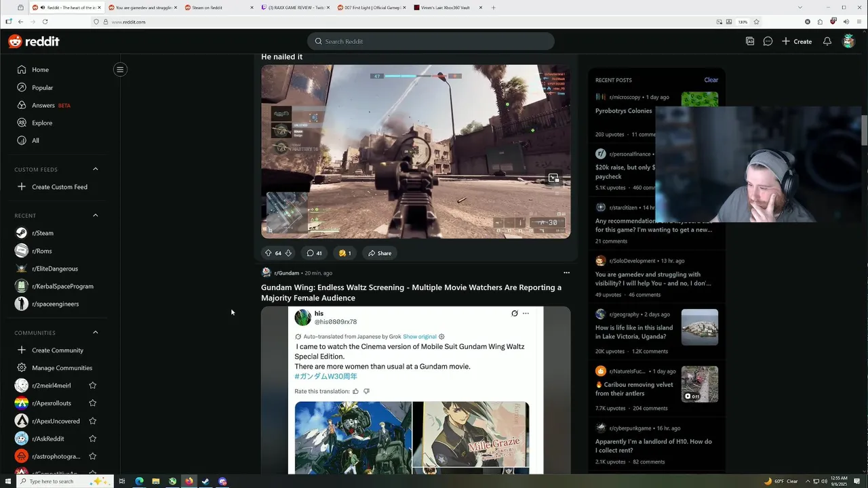Open Edge from the taskbar
Image resolution: width=868 pixels, height=488 pixels.
click(139, 481)
